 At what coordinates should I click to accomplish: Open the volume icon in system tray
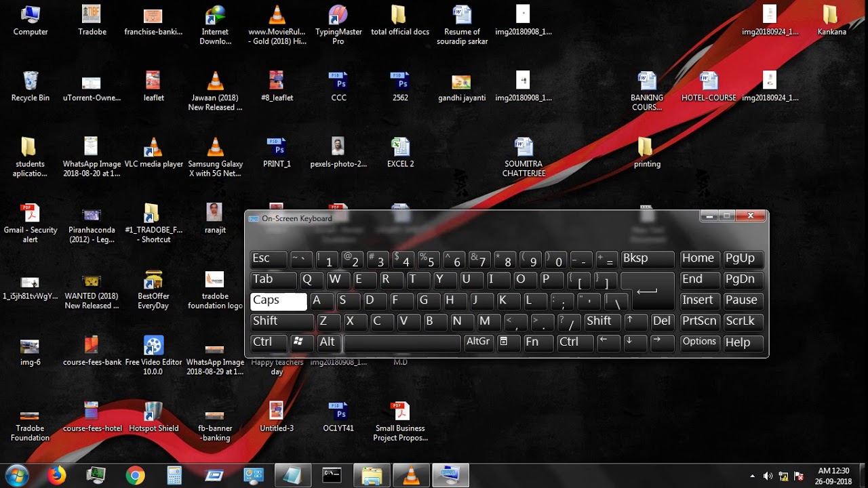(768, 476)
